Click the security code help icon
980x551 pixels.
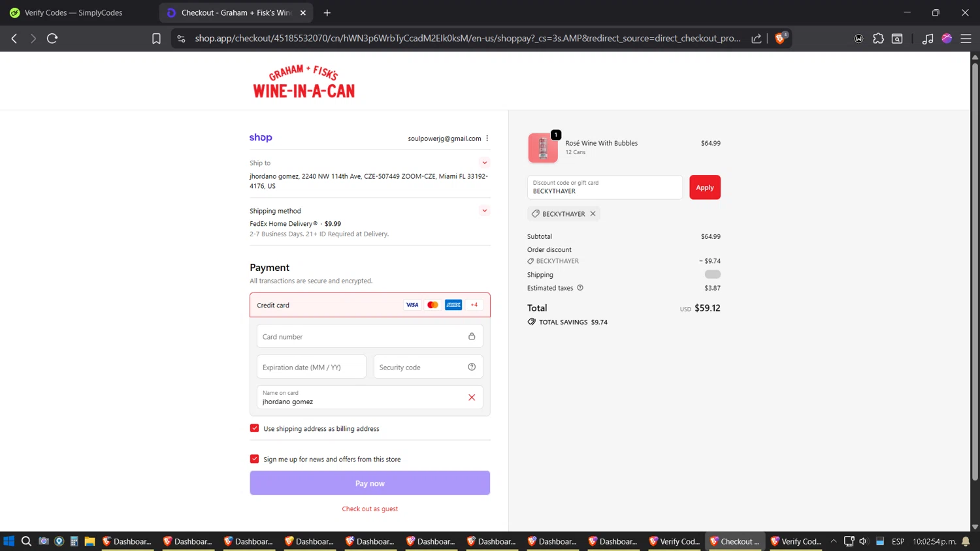[472, 367]
